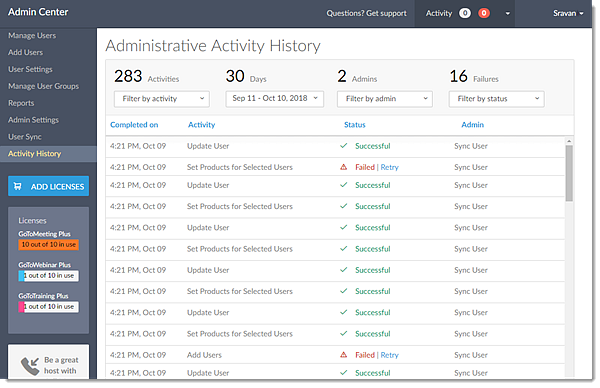Viewport: 600px width, 388px height.
Task: Sort by the Completed on column header
Action: tap(134, 125)
